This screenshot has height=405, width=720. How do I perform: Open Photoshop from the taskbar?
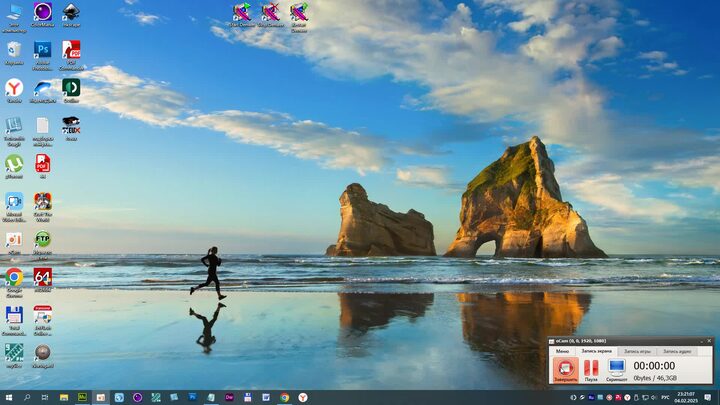point(192,397)
